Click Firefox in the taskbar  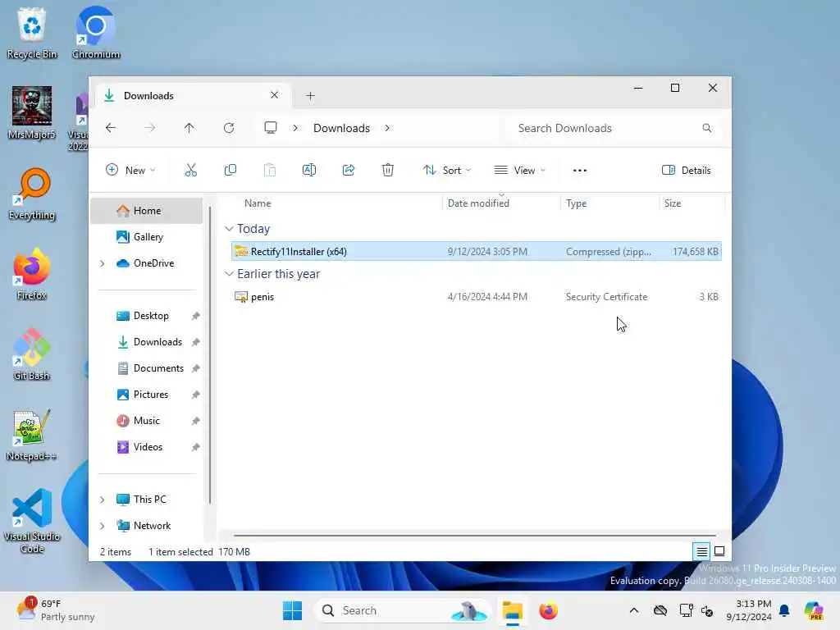(548, 610)
